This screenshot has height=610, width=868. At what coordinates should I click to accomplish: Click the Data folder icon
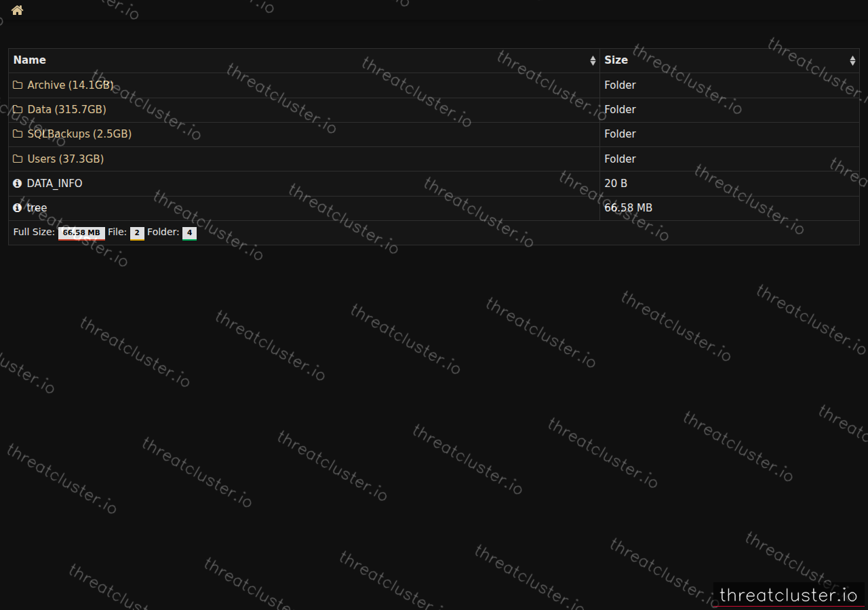pyautogui.click(x=18, y=110)
